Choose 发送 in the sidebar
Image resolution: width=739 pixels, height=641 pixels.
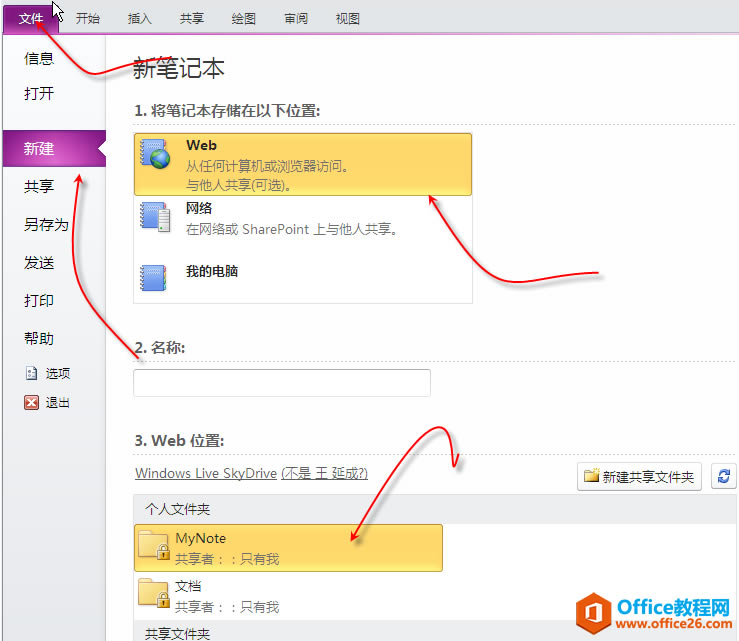point(39,263)
